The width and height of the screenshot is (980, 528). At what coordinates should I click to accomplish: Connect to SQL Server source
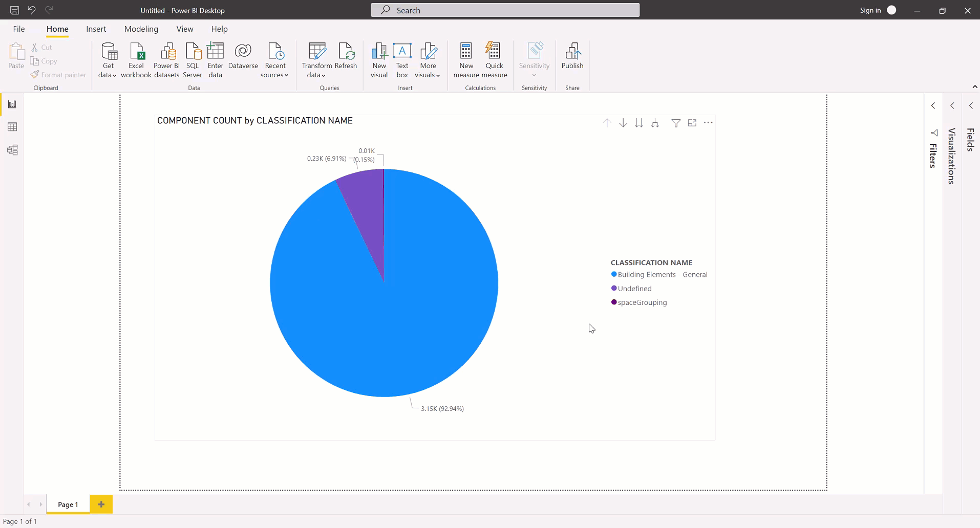pos(193,60)
